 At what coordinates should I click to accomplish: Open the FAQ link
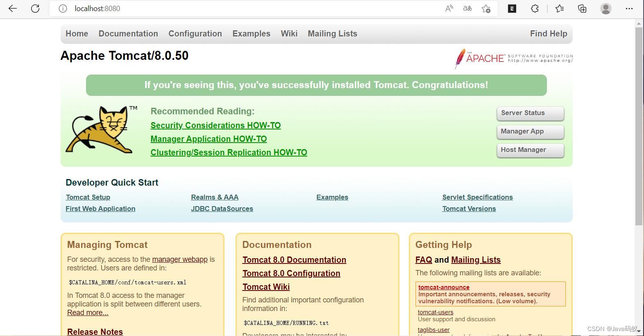click(x=424, y=260)
